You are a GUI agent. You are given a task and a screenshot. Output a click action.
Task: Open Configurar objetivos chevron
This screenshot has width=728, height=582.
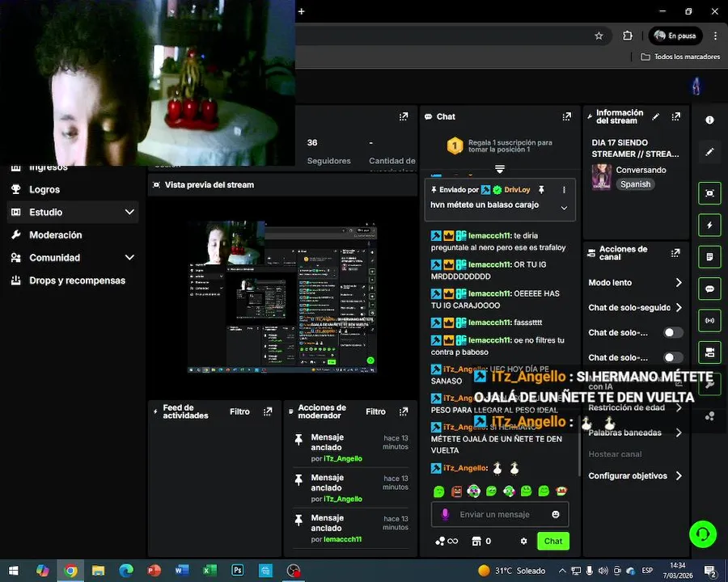tap(679, 476)
